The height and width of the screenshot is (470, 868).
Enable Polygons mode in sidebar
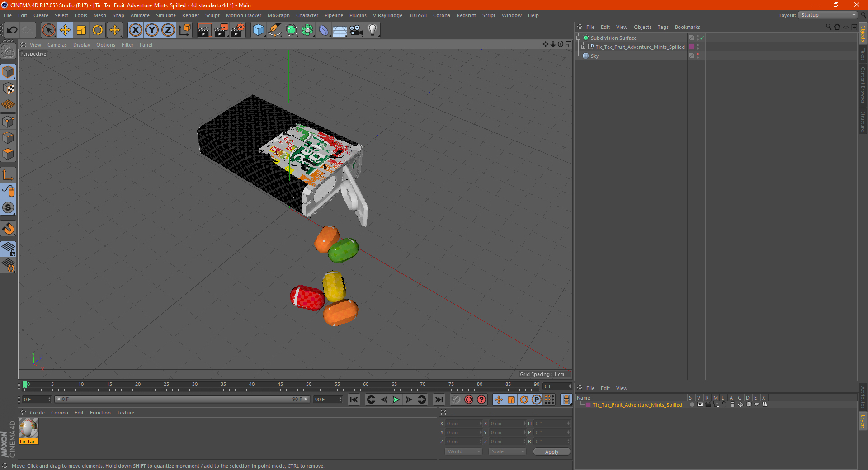[8, 154]
